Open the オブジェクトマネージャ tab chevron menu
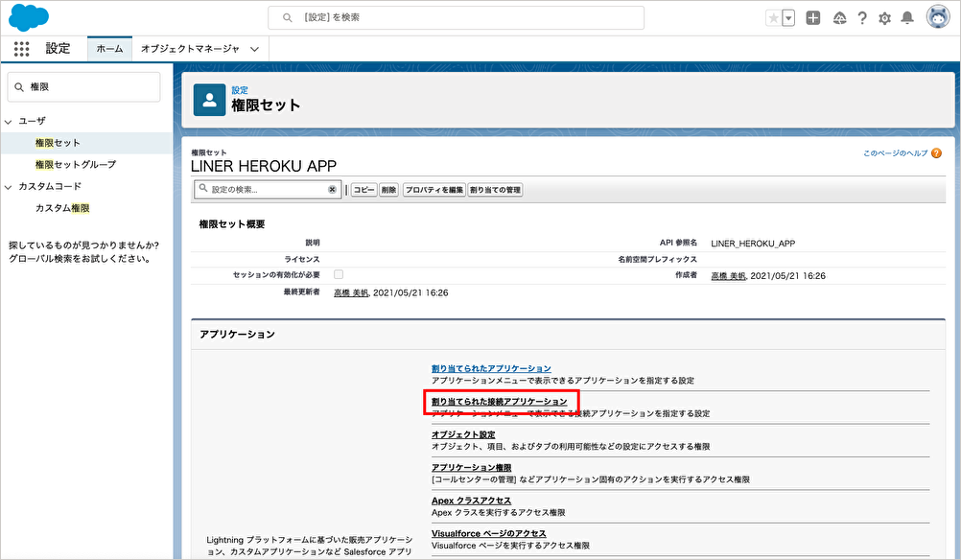Screen dimensions: 961x560 (254, 49)
